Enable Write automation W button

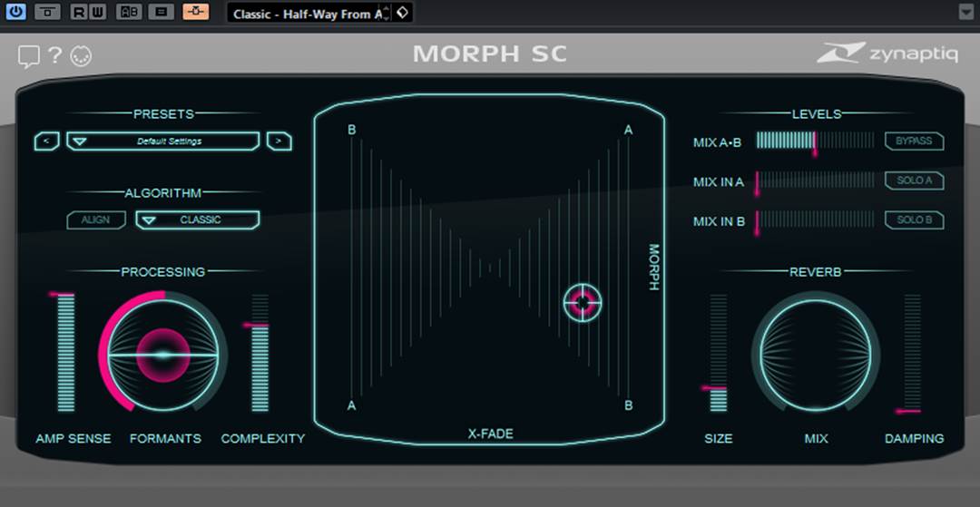click(x=97, y=12)
